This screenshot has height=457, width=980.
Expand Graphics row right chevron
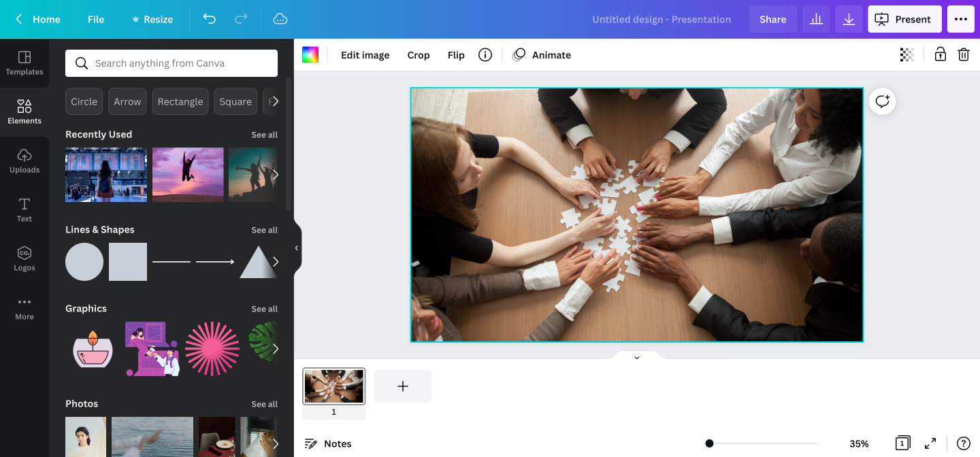(x=275, y=349)
